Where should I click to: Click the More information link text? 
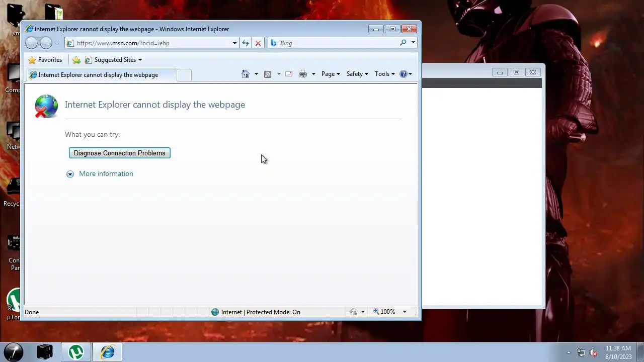tap(106, 173)
